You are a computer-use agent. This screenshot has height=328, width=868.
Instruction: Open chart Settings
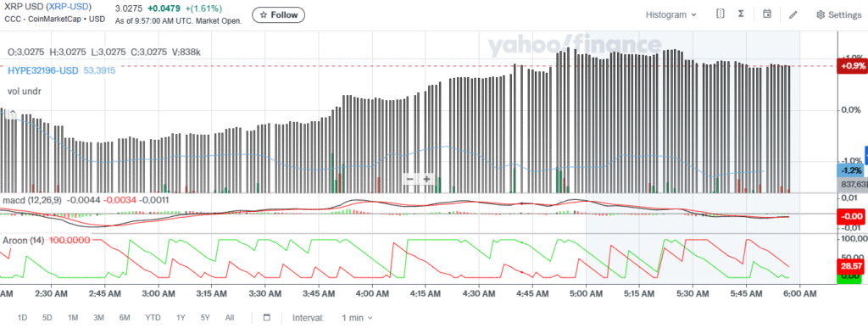[x=838, y=15]
